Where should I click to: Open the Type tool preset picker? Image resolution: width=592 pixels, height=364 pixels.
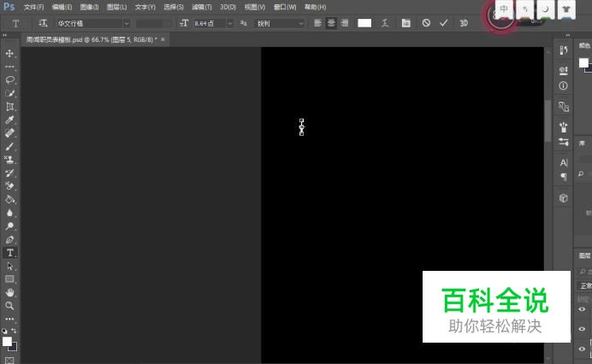[x=16, y=23]
